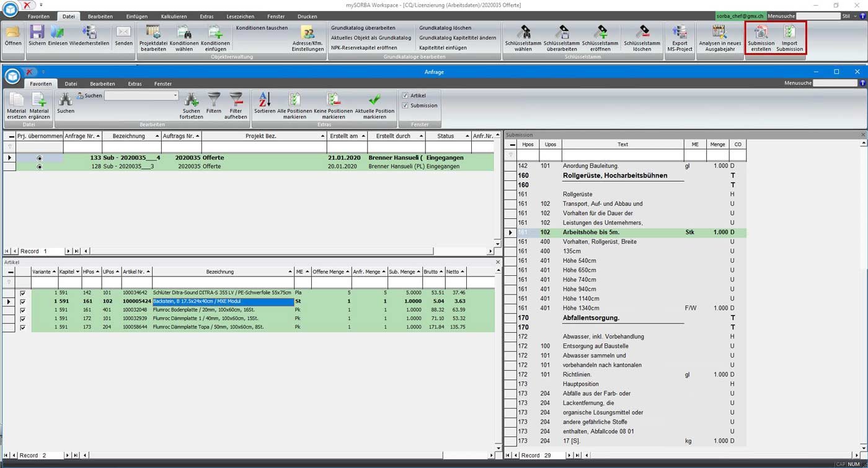Open the Stil dropdown
This screenshot has height=468, width=868.
coord(851,16)
